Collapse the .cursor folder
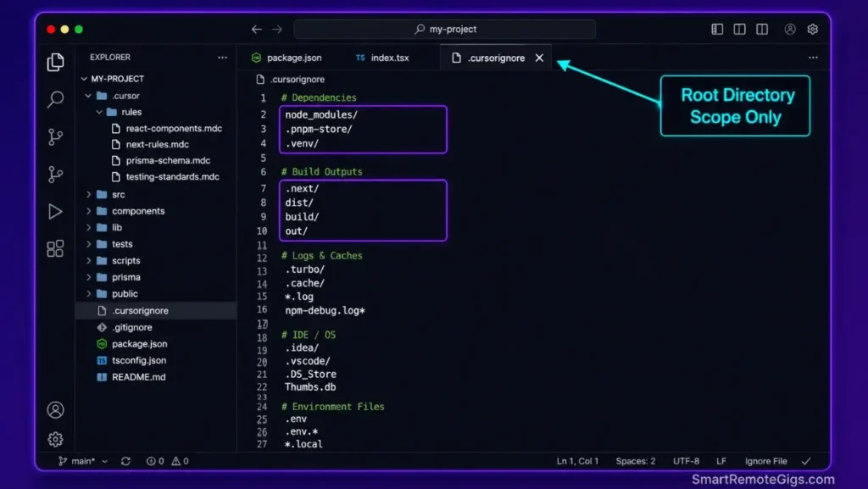This screenshot has width=868, height=489. tap(88, 96)
